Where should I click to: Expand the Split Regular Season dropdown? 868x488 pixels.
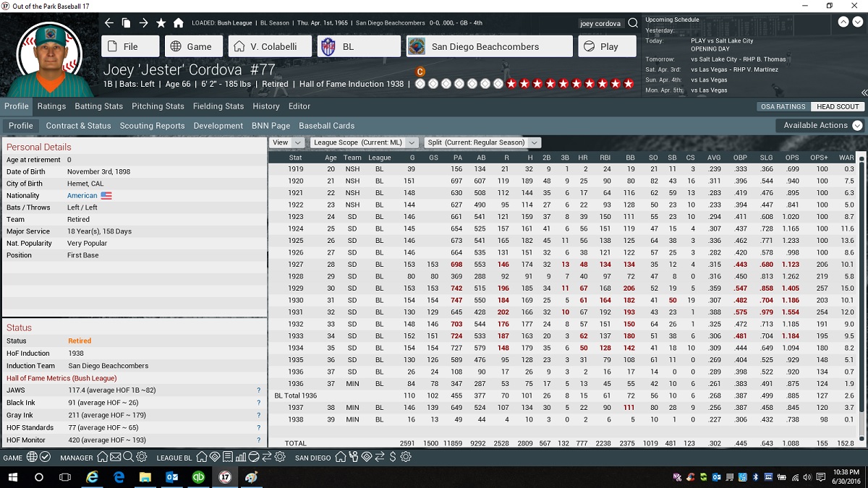482,142
